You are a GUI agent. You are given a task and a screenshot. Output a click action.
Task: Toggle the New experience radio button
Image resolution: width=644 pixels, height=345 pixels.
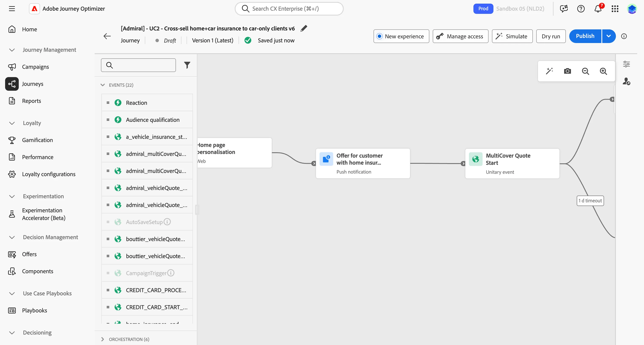click(x=379, y=36)
